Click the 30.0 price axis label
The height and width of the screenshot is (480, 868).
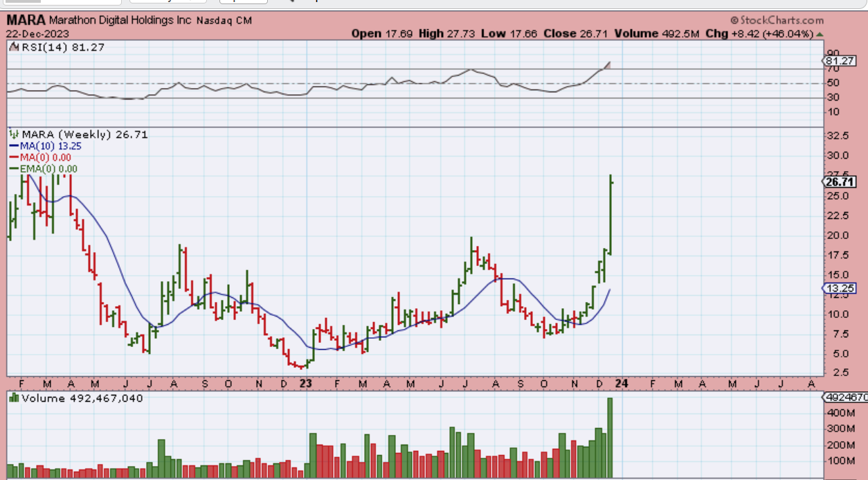coord(839,155)
